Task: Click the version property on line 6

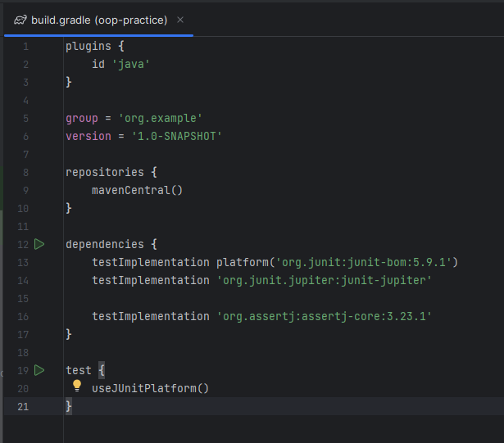Action: 89,136
